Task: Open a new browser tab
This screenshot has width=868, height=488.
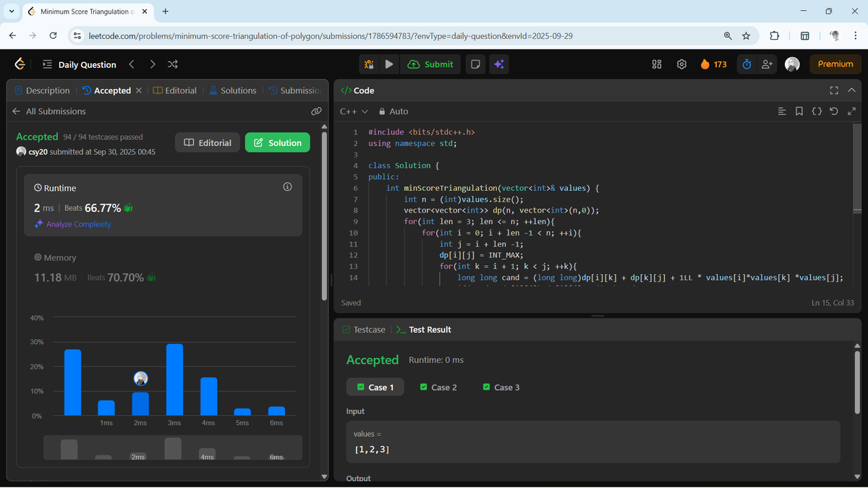Action: click(166, 12)
